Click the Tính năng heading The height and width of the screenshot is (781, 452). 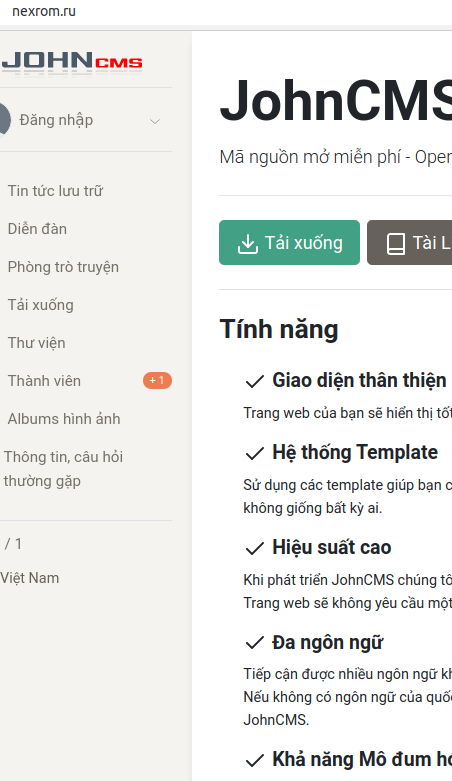pos(279,330)
